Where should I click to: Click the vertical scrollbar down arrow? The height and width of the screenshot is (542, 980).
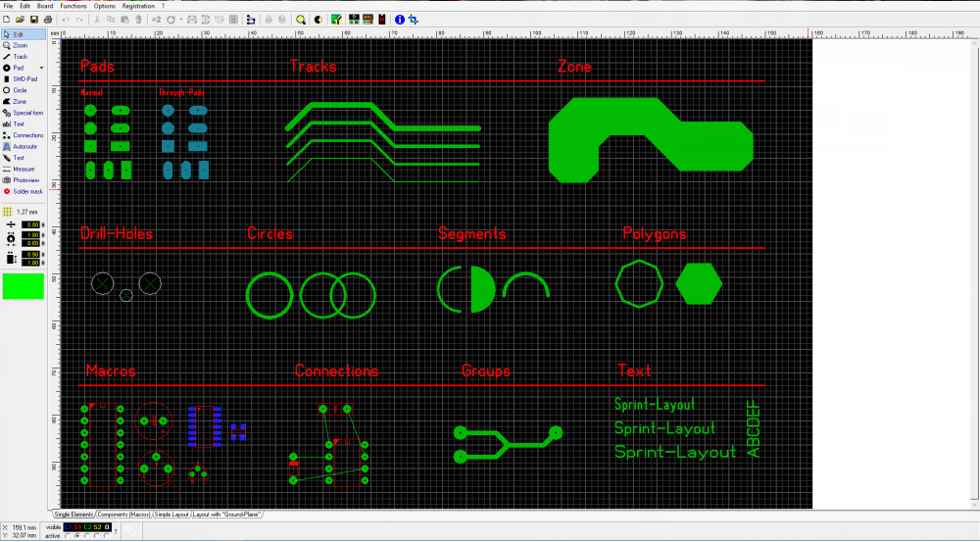coord(974,505)
